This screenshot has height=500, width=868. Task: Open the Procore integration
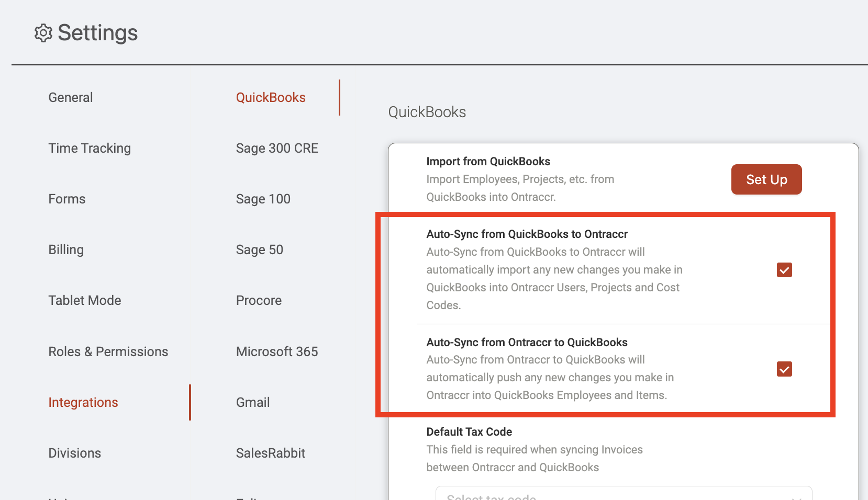259,300
